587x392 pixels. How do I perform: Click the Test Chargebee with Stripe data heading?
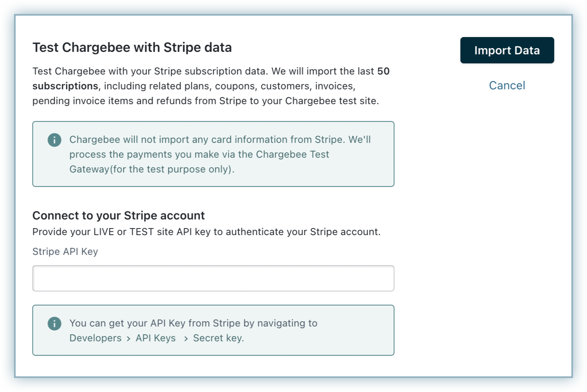(132, 47)
